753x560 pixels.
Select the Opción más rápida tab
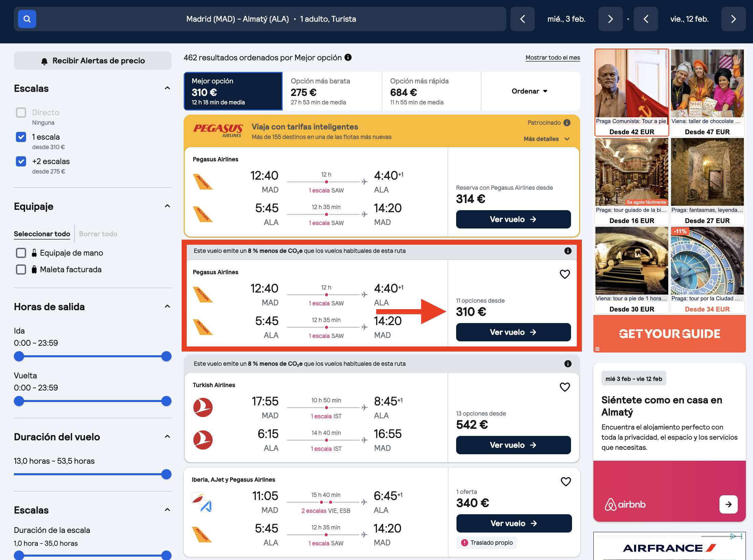[x=431, y=91]
